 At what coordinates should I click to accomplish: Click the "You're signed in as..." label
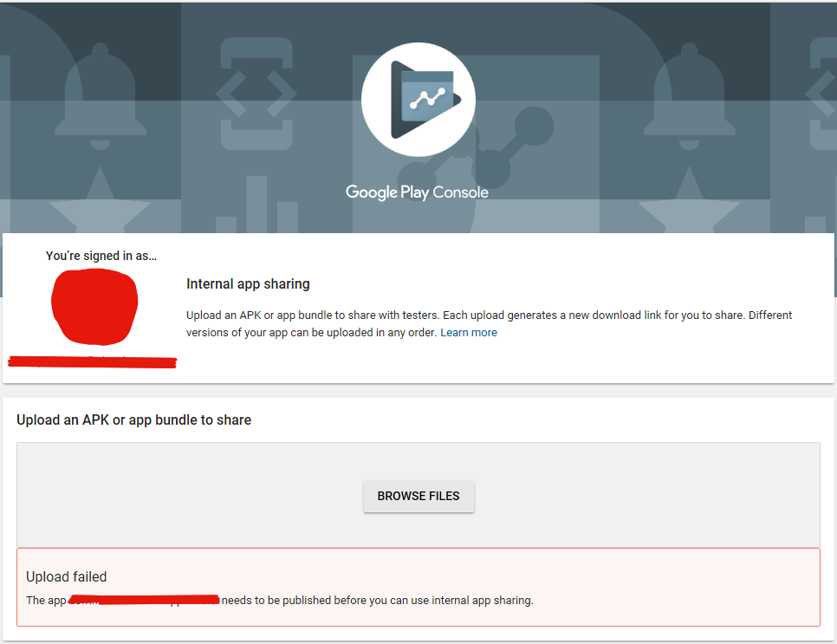point(101,256)
